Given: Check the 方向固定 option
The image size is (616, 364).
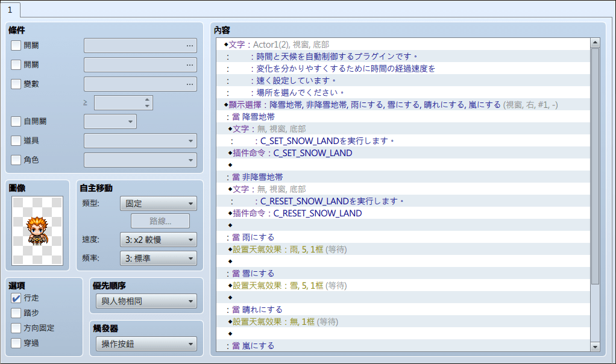Looking at the screenshot, I should [16, 328].
